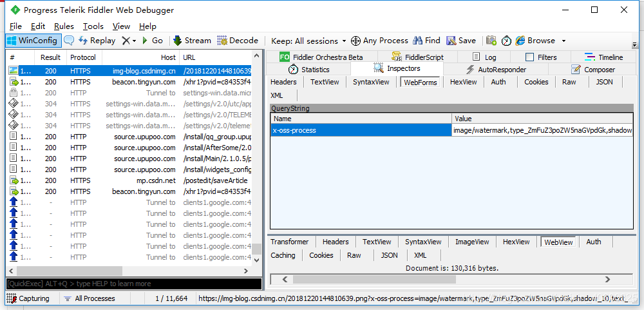Open the File menu

tap(15, 26)
